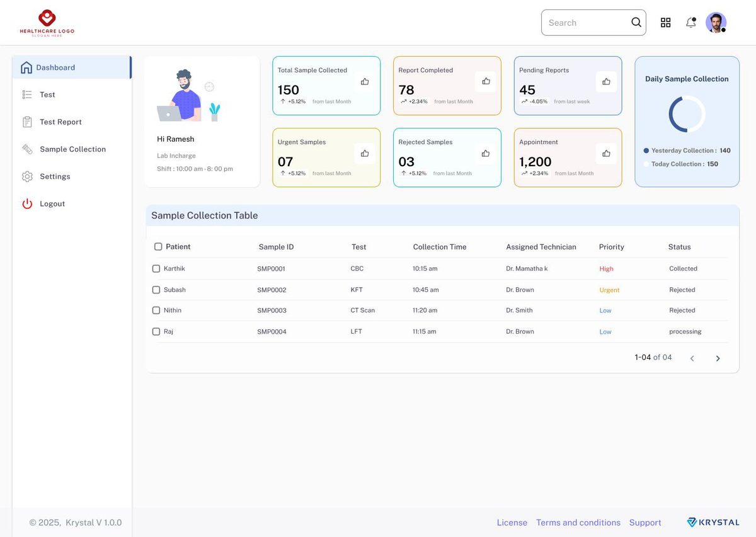756x537 pixels.
Task: Open the notifications bell
Action: pyautogui.click(x=691, y=23)
